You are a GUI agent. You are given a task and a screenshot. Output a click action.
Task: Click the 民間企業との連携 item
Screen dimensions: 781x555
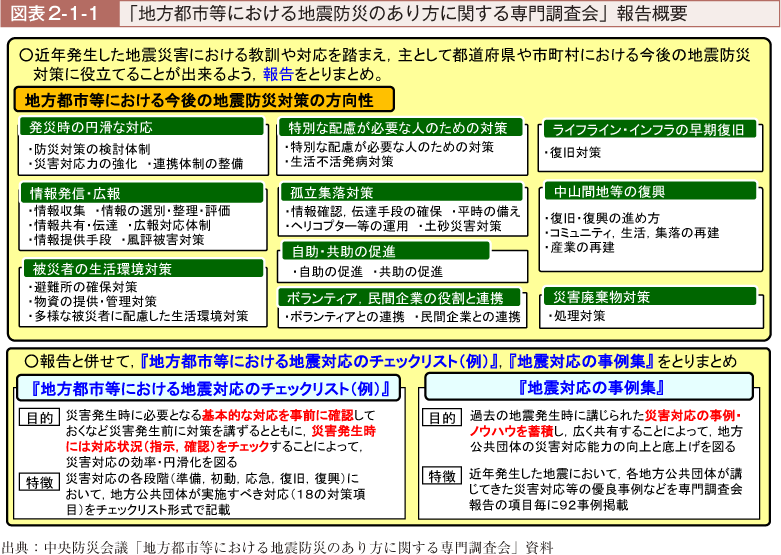tap(468, 316)
